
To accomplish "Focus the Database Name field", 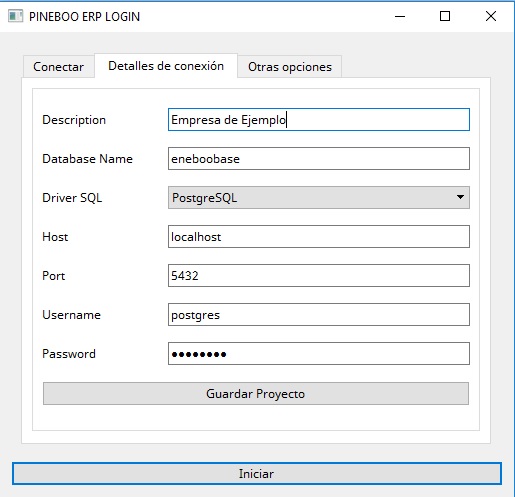I will pyautogui.click(x=319, y=158).
